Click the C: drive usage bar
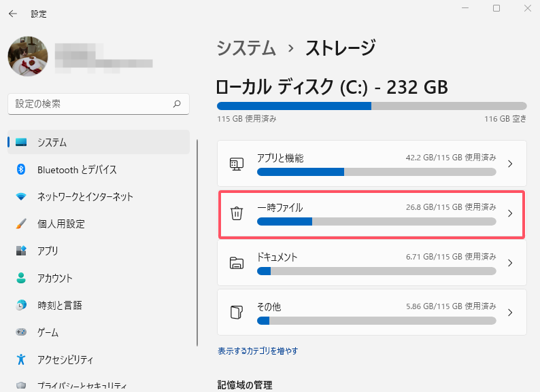 (372, 106)
